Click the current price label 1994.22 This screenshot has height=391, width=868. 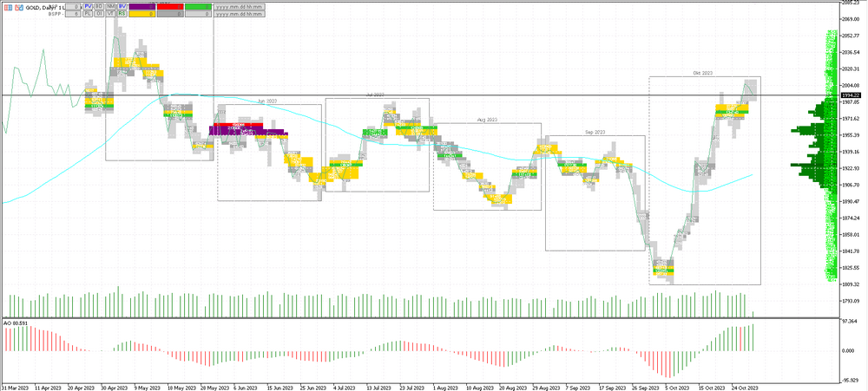click(850, 95)
